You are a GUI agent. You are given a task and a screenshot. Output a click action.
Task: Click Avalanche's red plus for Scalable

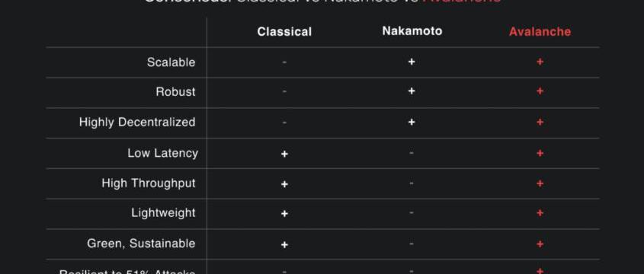click(x=540, y=62)
